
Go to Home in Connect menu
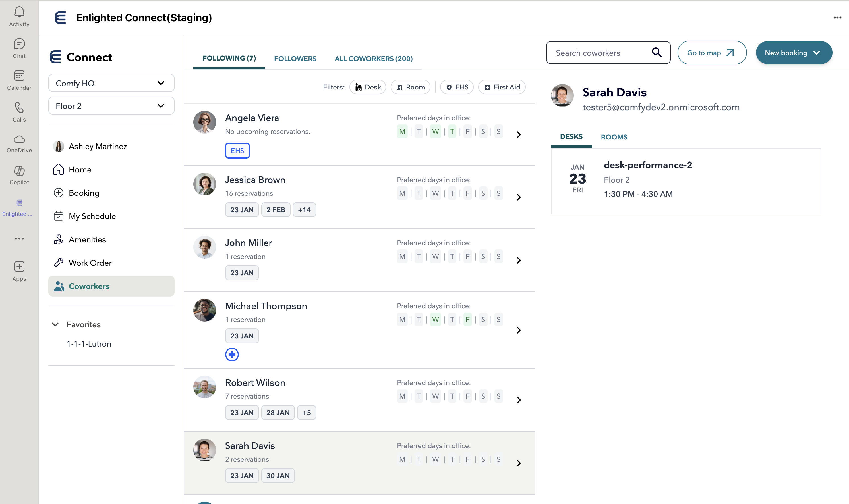pyautogui.click(x=111, y=170)
